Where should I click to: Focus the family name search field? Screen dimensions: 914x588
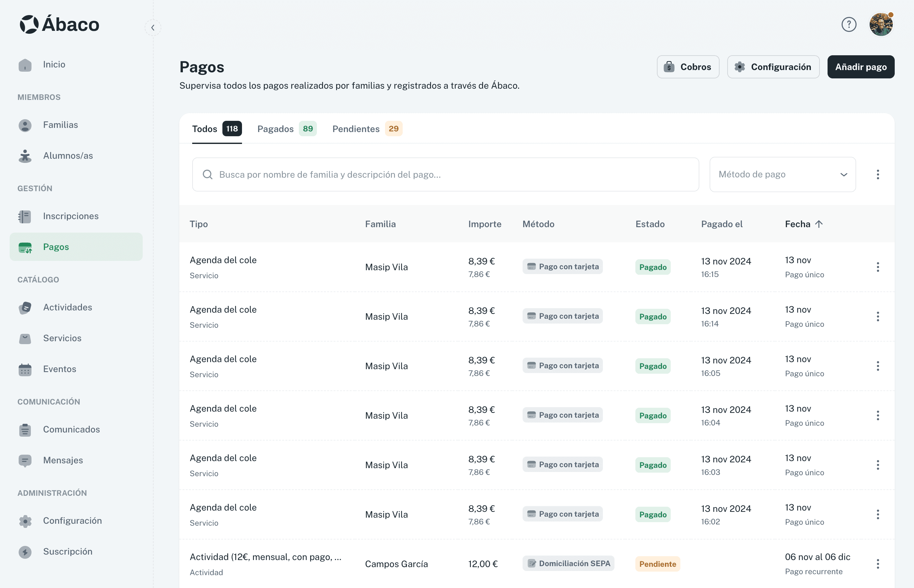tap(445, 174)
